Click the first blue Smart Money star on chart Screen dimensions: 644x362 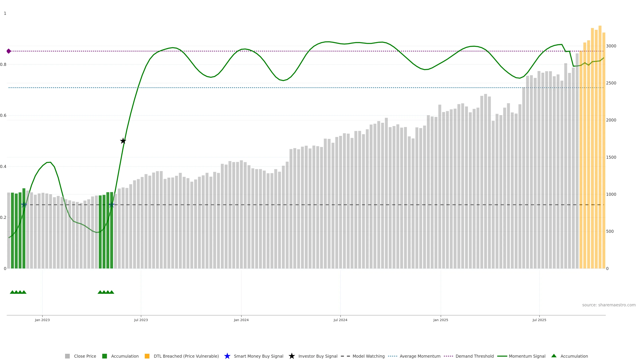[24, 205]
